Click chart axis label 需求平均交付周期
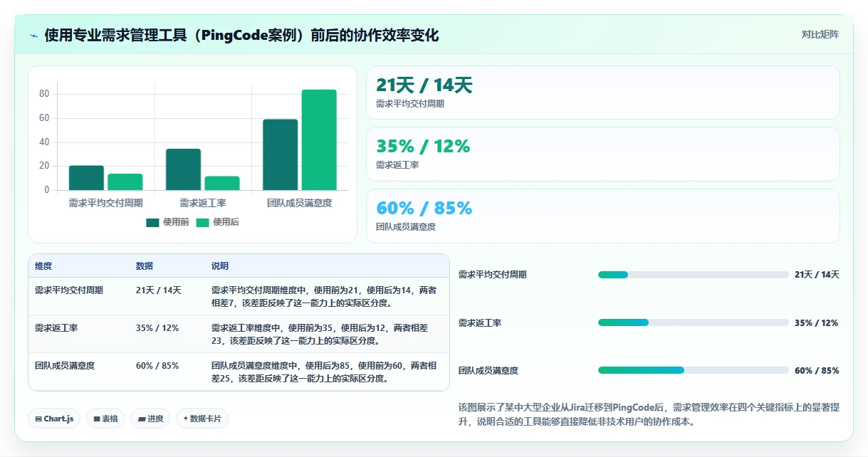 pos(105,203)
